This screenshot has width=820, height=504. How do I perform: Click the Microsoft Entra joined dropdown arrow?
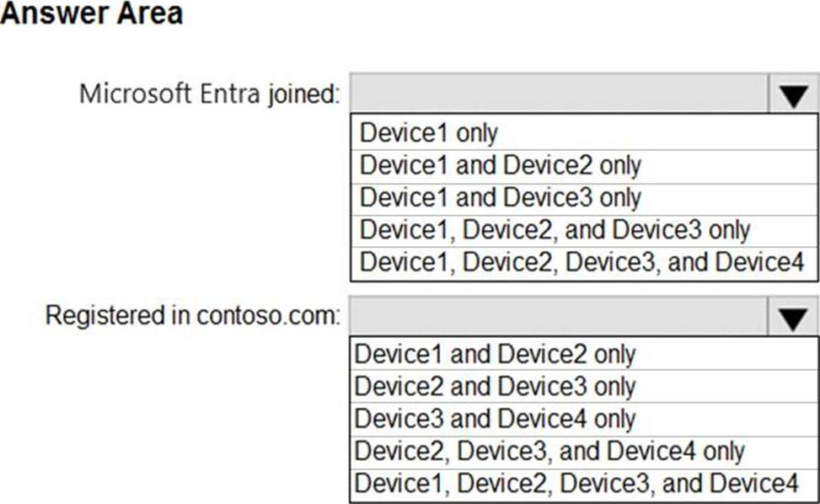[x=793, y=94]
